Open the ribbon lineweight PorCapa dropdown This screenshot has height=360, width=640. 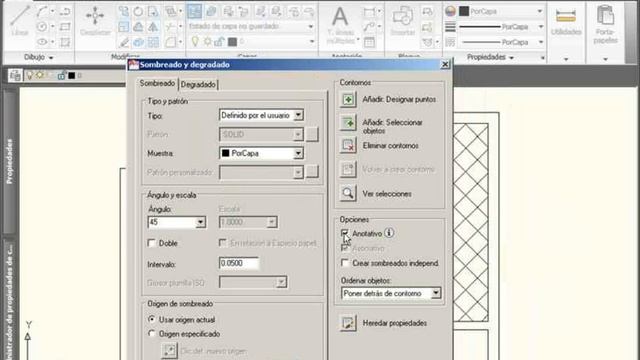(x=541, y=27)
